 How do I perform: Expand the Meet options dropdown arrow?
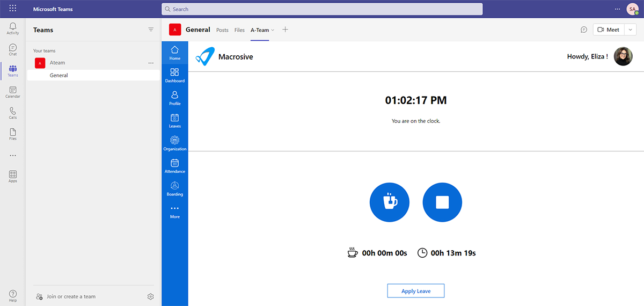pos(631,30)
